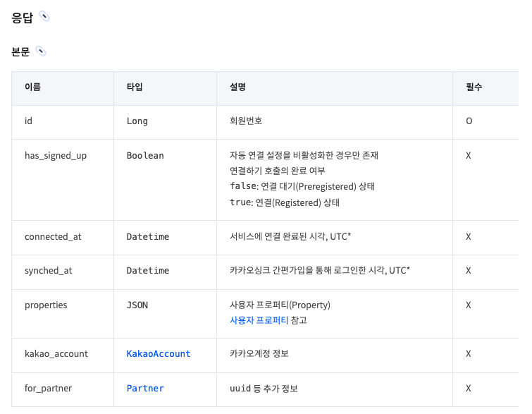
Task: Click the anchor link icon beside 본문 heading
Action: [x=40, y=51]
